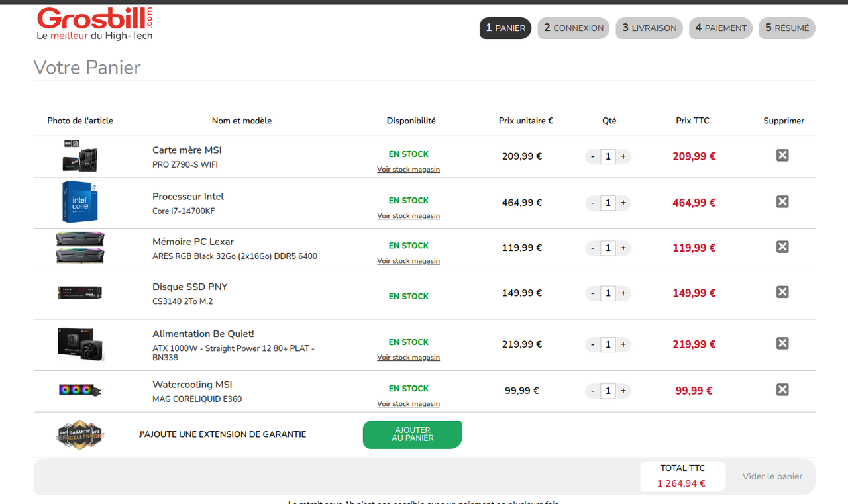Remove the Mémoire PC Lexar item
The height and width of the screenshot is (504, 848).
point(782,246)
